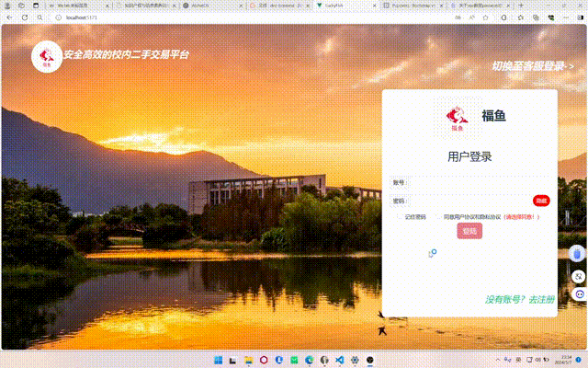Switch via 切换至客服登录 link
The width and height of the screenshot is (588, 368).
click(x=533, y=66)
